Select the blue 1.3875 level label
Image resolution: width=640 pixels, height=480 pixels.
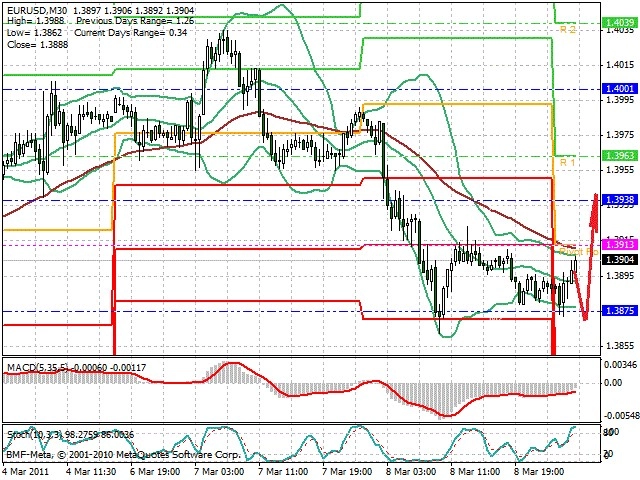click(x=620, y=311)
